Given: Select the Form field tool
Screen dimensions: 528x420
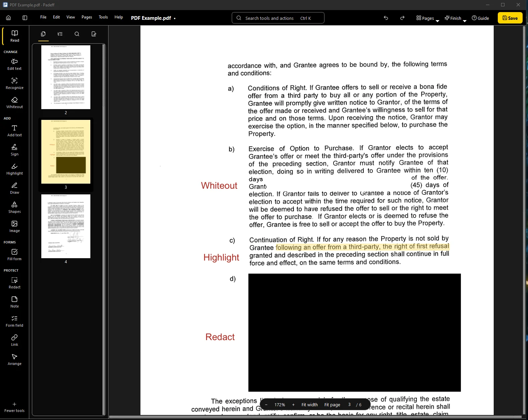Looking at the screenshot, I should click(14, 321).
